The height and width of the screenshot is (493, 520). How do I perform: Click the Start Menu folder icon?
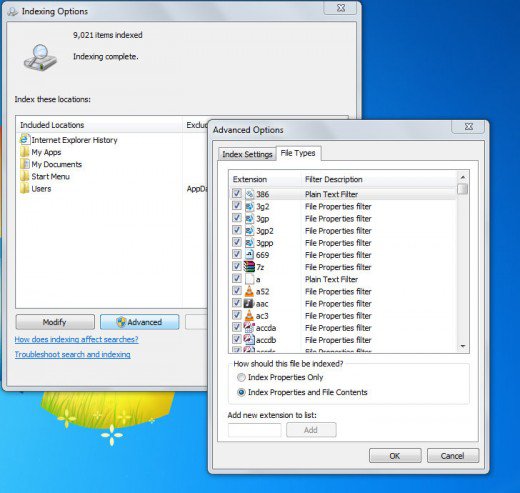point(25,176)
